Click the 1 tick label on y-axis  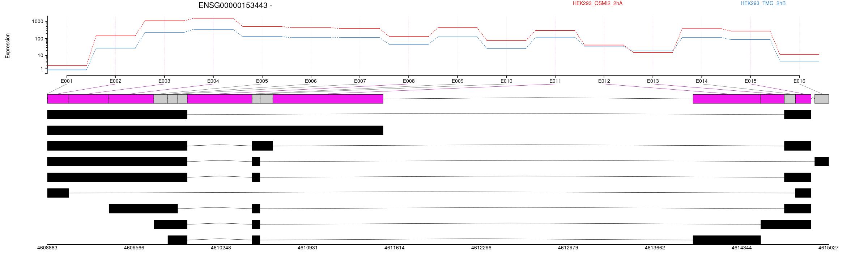[x=42, y=69]
